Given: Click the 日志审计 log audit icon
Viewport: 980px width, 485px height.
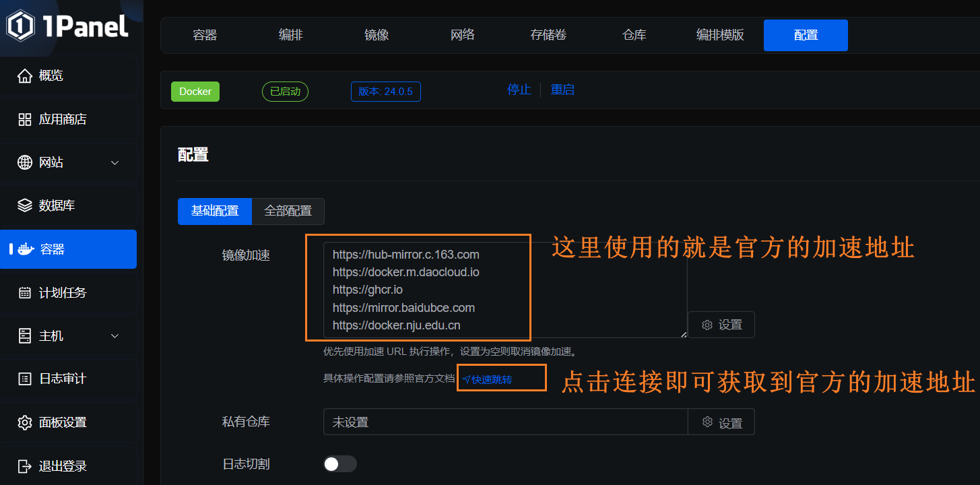Looking at the screenshot, I should [x=24, y=379].
